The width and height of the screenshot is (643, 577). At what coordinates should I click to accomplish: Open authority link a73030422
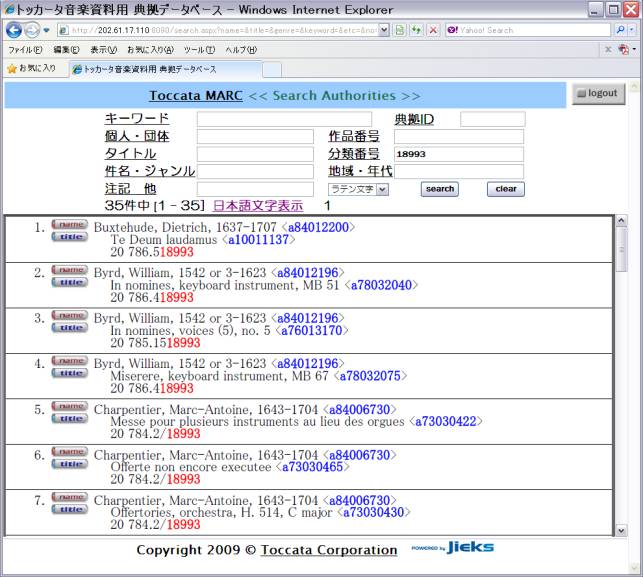[446, 421]
